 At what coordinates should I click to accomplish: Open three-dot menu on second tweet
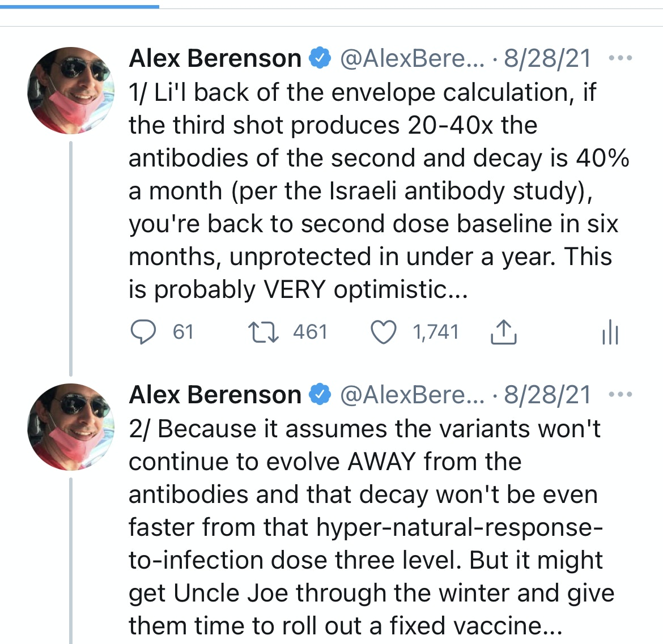tap(620, 395)
